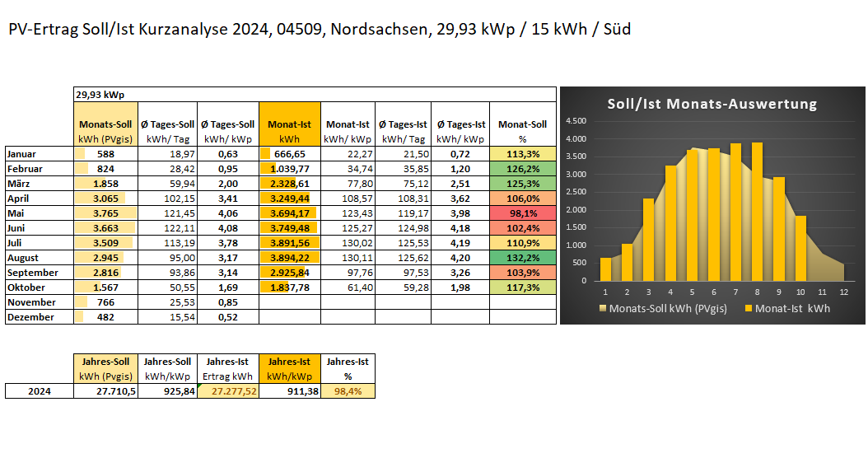Click the Monats-Soll kWh (PVgis) legend entry
Viewport: 868px width, 458px height.
pos(663,308)
